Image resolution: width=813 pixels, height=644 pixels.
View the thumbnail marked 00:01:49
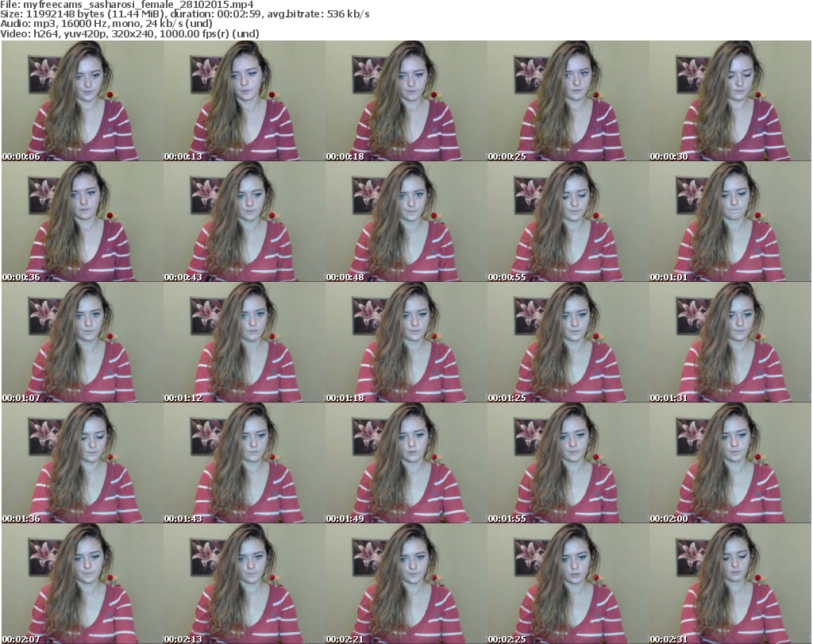point(406,463)
